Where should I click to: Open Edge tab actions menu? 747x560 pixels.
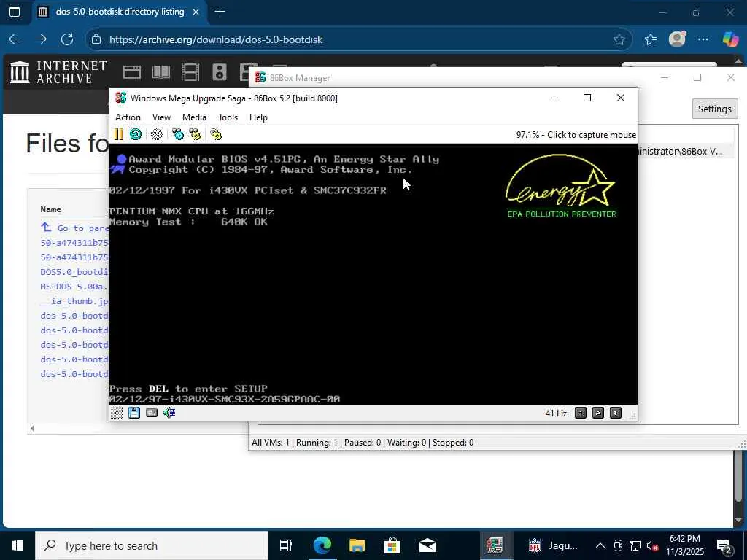(15, 12)
